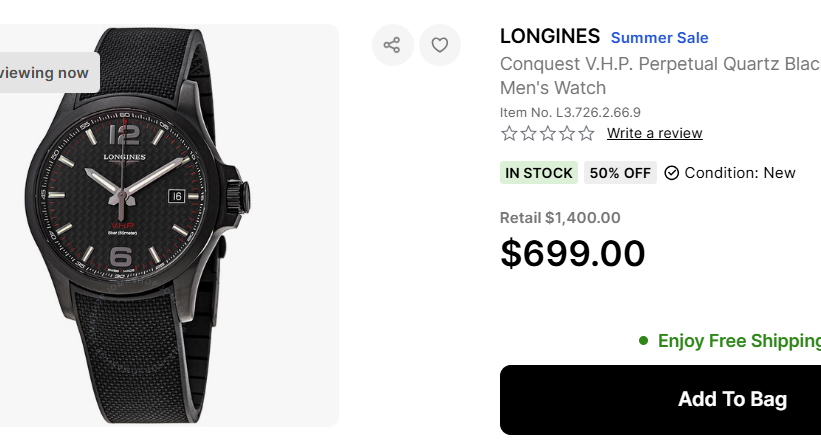Click the Enjoy Free Shipping text
Screen dimensions: 821x447
(738, 341)
